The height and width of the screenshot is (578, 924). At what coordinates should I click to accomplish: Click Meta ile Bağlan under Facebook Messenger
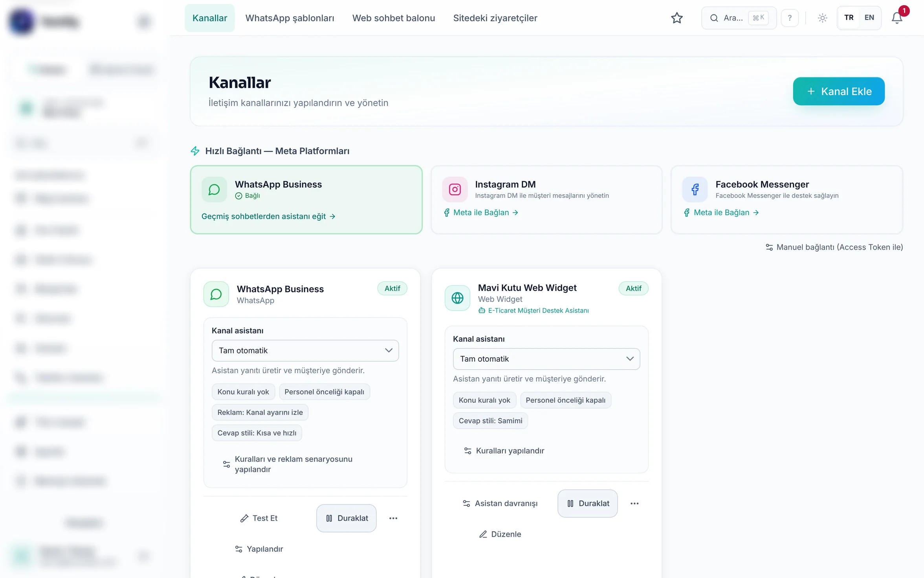click(x=721, y=212)
